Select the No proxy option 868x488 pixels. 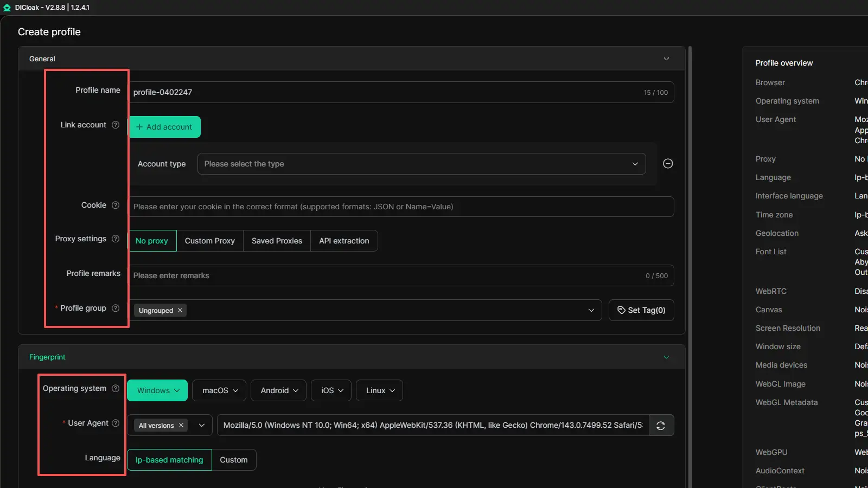tap(152, 241)
